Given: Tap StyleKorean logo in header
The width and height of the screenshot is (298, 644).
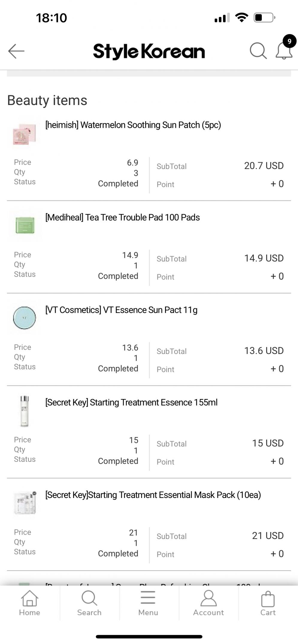Looking at the screenshot, I should [149, 51].
